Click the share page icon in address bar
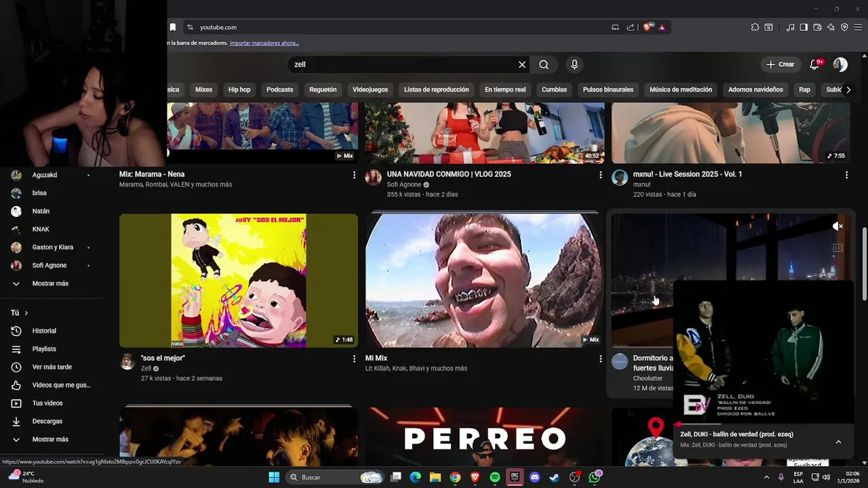Viewport: 868px width, 488px height. 631,27
